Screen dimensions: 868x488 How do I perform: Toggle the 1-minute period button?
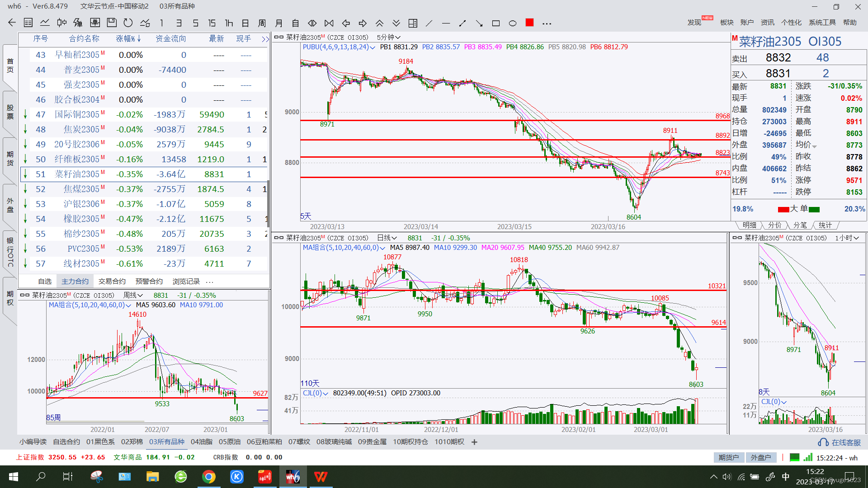coord(162,23)
